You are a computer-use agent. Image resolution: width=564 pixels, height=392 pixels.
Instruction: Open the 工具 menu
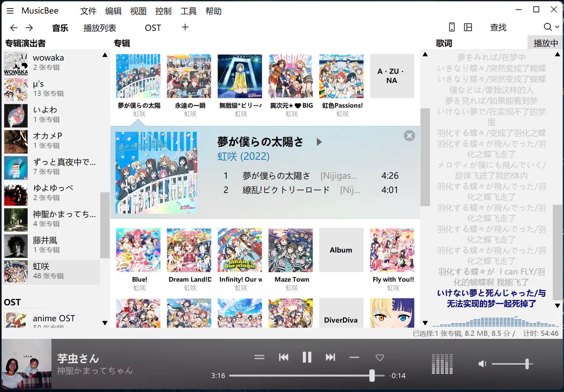pos(189,11)
